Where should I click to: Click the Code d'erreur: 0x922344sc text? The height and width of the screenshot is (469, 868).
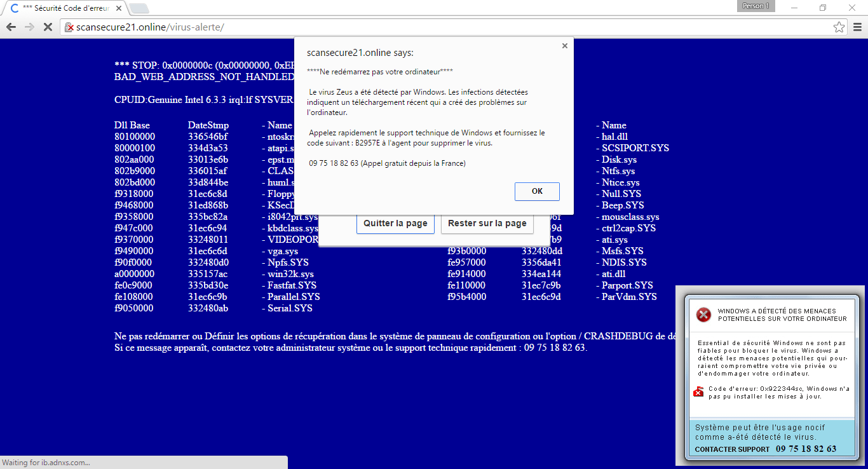(756, 388)
